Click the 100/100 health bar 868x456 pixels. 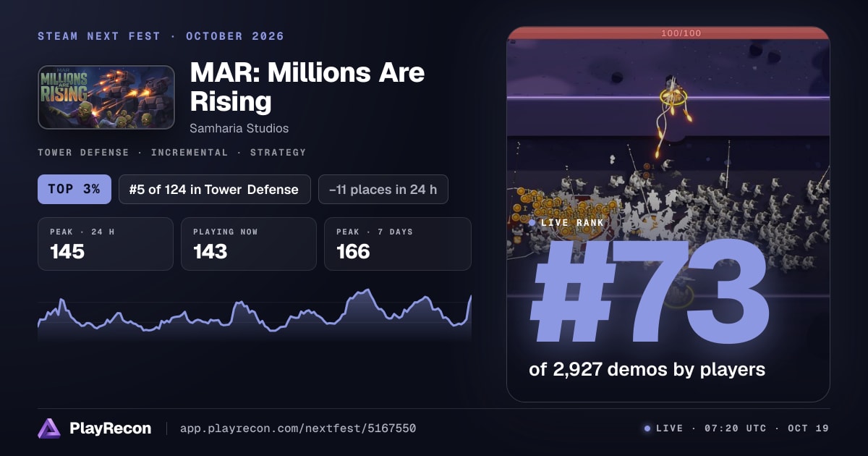[668, 33]
